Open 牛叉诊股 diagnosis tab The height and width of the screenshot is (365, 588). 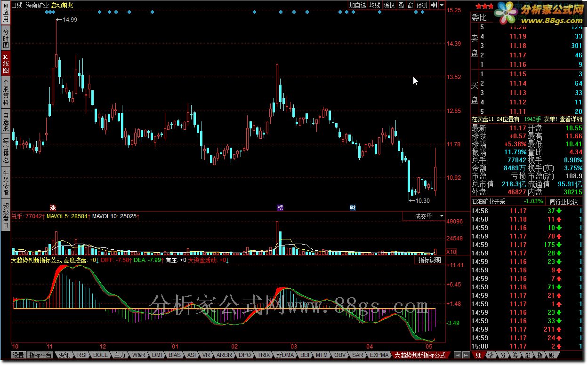pos(6,182)
